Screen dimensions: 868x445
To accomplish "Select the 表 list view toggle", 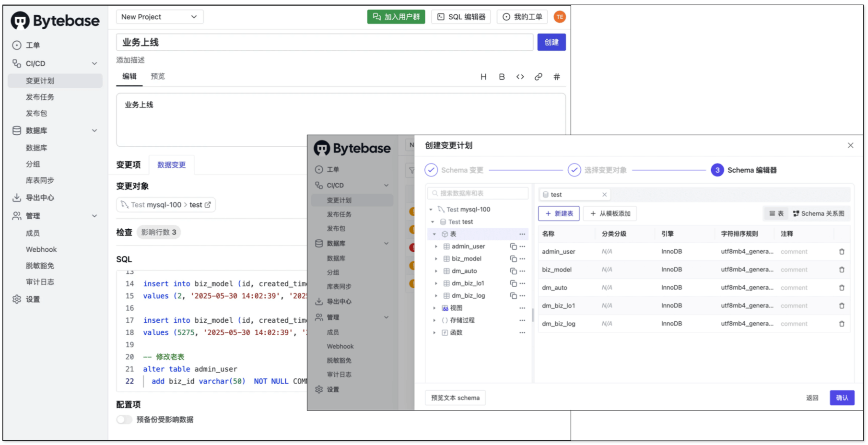I will click(776, 214).
